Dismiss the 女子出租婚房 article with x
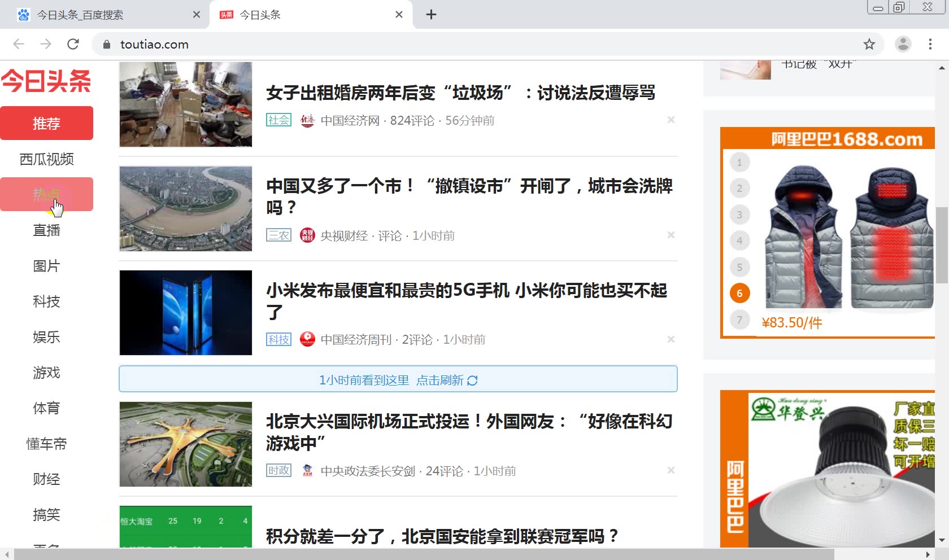Screen dimensions: 949x560 pyautogui.click(x=671, y=120)
